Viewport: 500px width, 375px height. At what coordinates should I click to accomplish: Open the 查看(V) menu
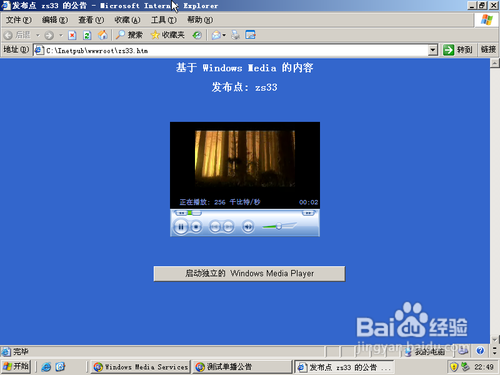tap(91, 20)
